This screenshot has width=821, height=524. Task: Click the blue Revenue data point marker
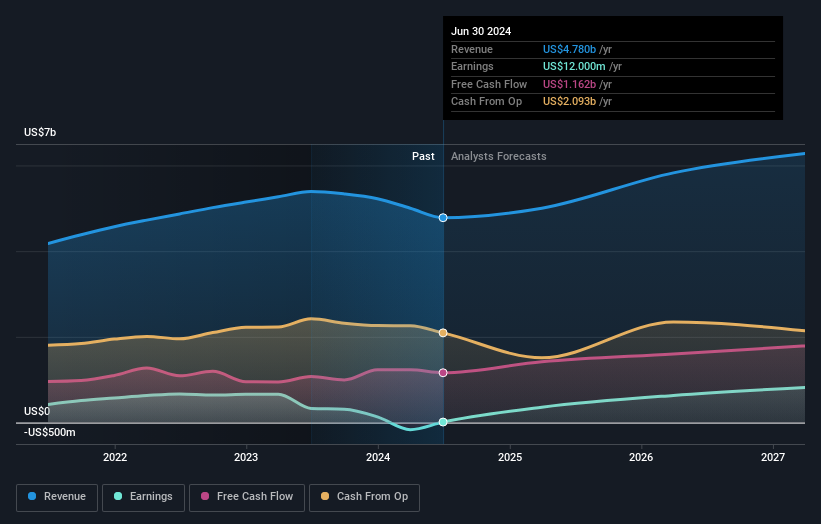pos(443,218)
